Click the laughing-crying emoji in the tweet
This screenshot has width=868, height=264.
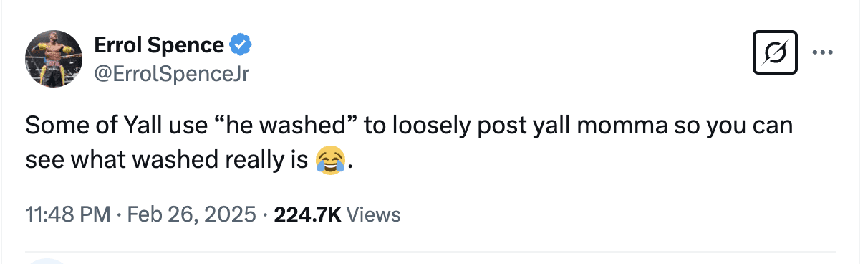coord(330,159)
